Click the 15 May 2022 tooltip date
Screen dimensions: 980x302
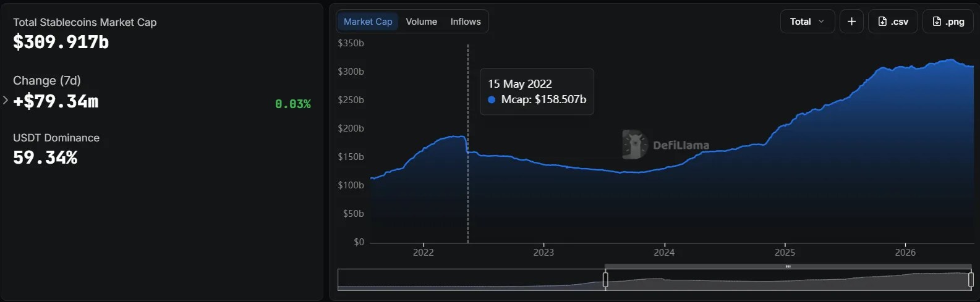(520, 83)
